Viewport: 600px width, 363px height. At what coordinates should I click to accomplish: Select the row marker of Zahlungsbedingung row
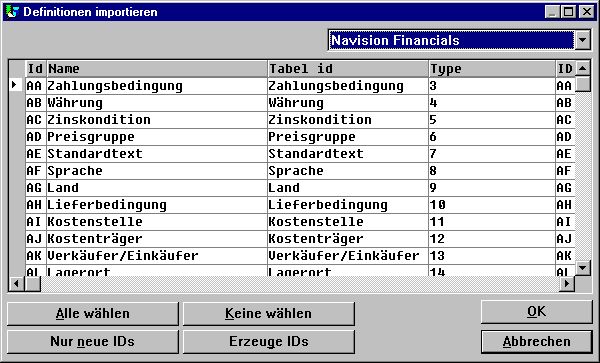tap(17, 86)
